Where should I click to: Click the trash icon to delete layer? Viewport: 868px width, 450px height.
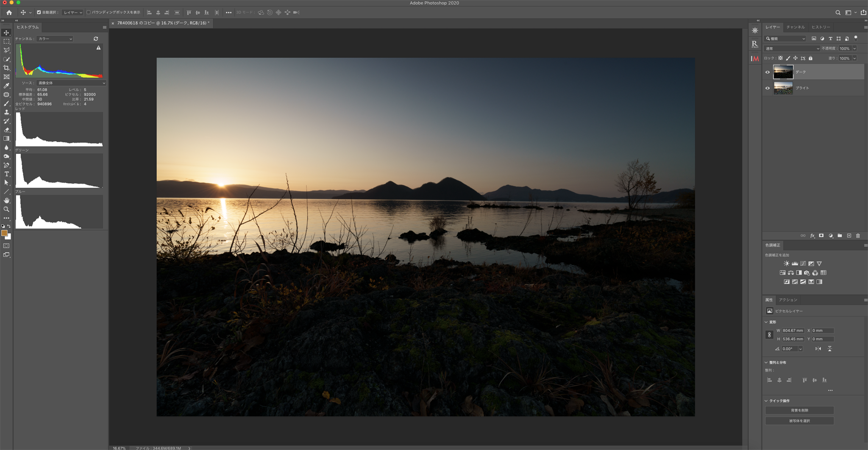(858, 236)
